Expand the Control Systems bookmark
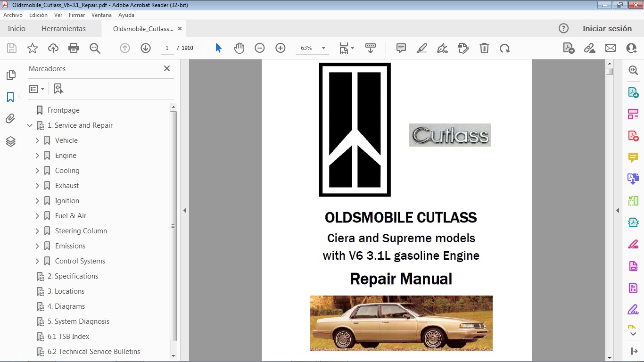The height and width of the screenshot is (362, 644). tap(37, 261)
